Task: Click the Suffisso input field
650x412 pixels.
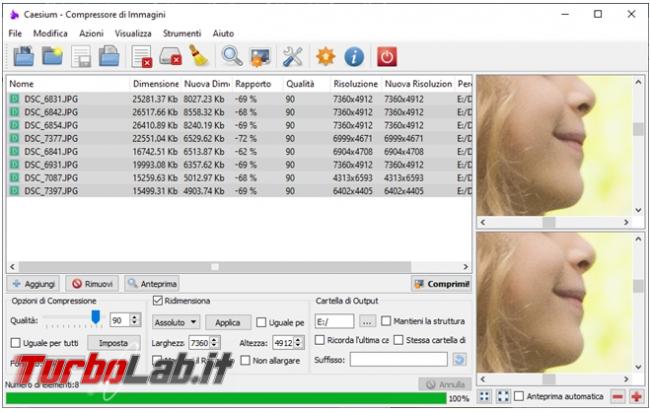Action: point(398,360)
